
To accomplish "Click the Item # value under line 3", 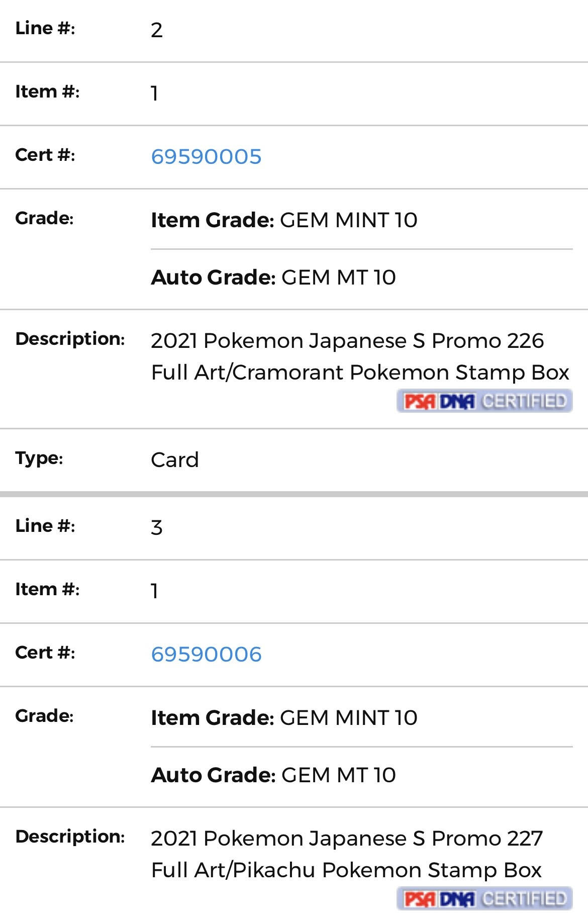I will click(x=155, y=591).
